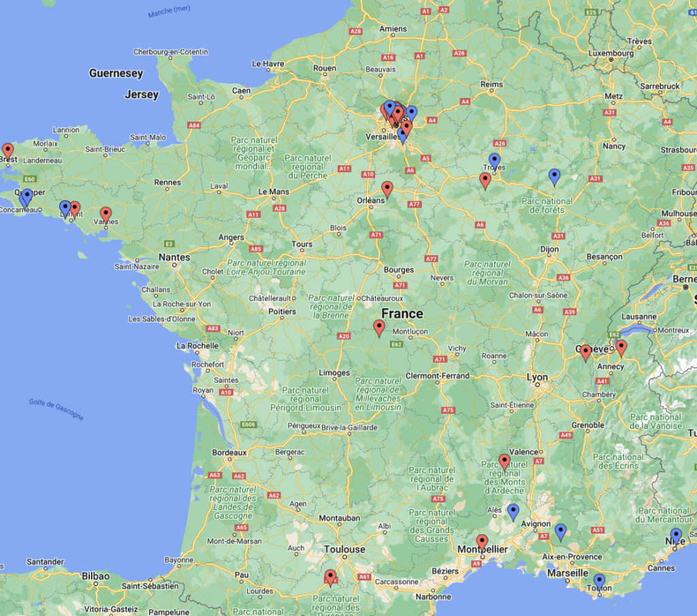Click the Lyon city label
The height and width of the screenshot is (616, 697).
tap(537, 377)
